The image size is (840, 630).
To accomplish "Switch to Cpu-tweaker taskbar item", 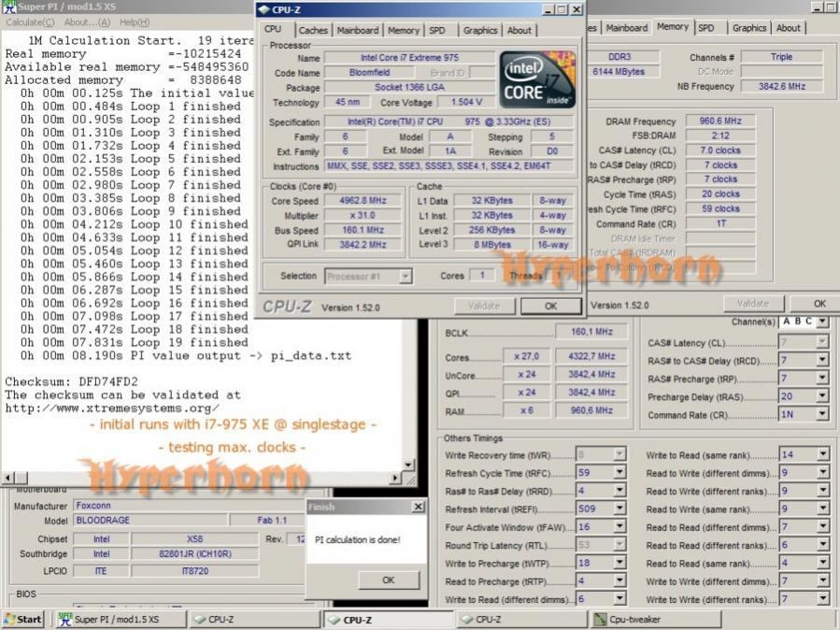I will click(x=655, y=620).
